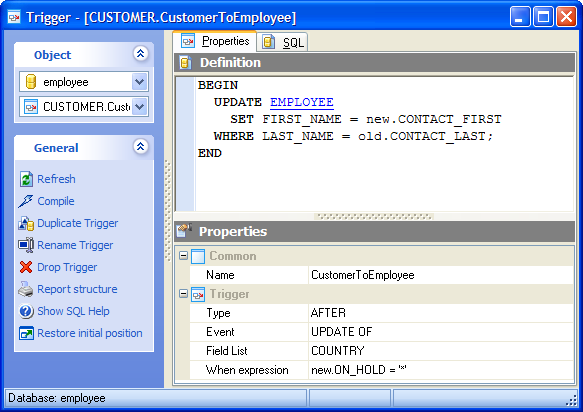Image resolution: width=583 pixels, height=412 pixels.
Task: Open the CUSTOMER.Cust trigger dropdown
Action: pos(139,107)
